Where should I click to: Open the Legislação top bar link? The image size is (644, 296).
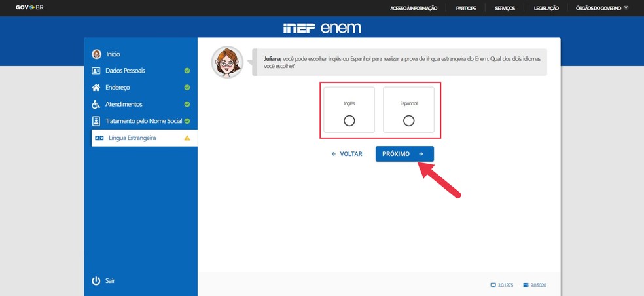(x=546, y=8)
